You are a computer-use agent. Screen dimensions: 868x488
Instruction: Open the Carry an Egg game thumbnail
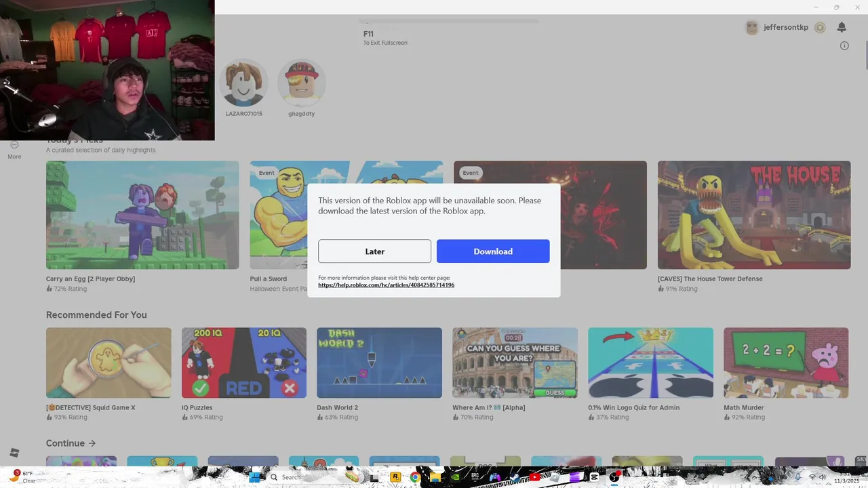[142, 215]
